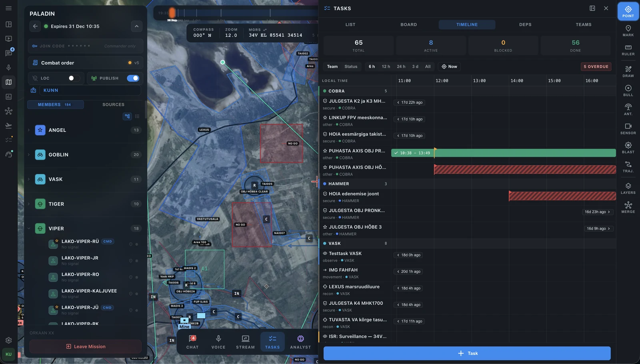Select the DRAW tool
The height and width of the screenshot is (364, 640).
click(x=628, y=72)
